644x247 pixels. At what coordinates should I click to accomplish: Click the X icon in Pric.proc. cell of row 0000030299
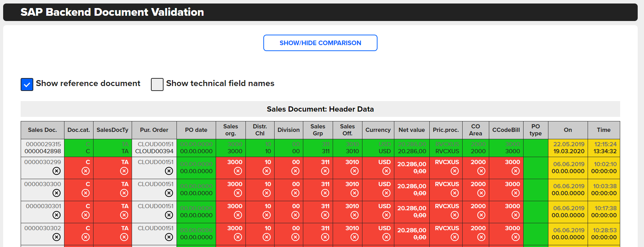pos(455,171)
